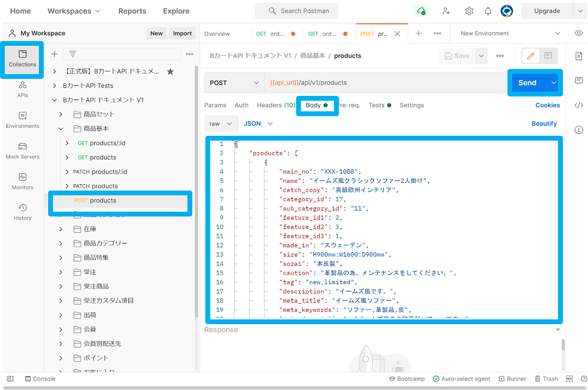
Task: Click the invite user icon
Action: click(446, 11)
